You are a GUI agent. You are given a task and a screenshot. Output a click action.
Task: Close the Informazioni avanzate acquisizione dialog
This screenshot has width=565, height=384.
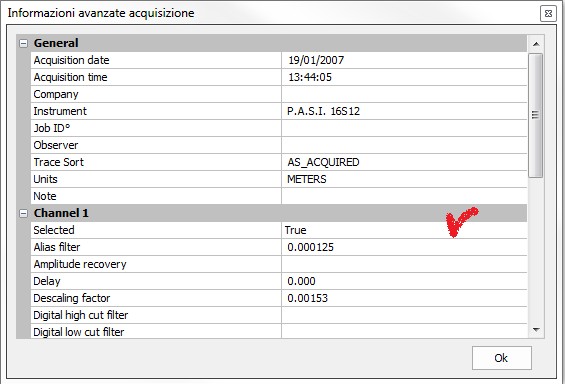tap(548, 14)
